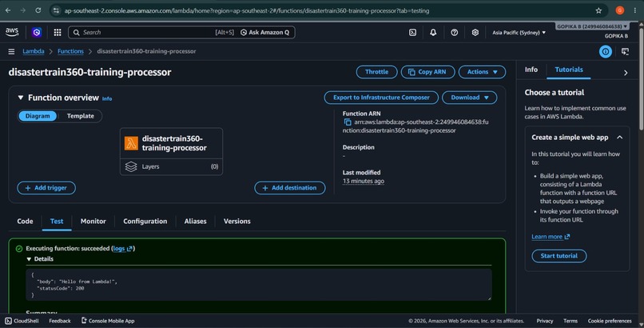This screenshot has height=328, width=644.
Task: Open the panel icon beside the info circle
Action: tap(625, 51)
